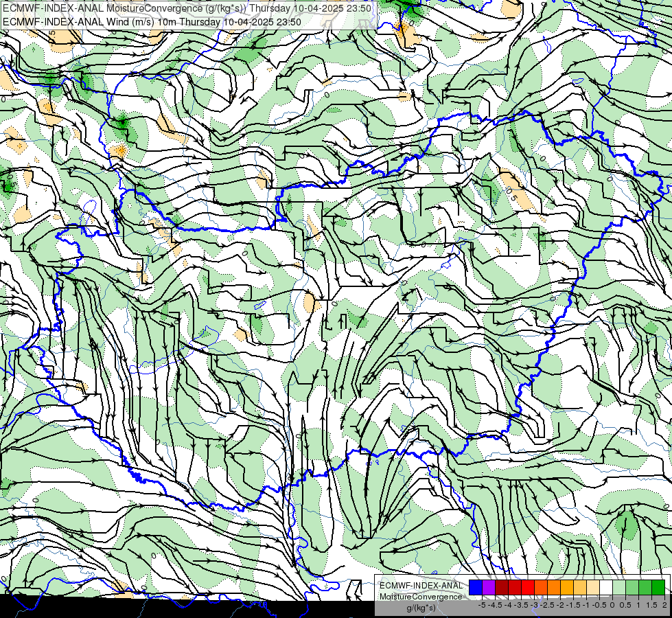
Task: Click the red swatch between -4 and -3.5
Action: pyautogui.click(x=515, y=588)
